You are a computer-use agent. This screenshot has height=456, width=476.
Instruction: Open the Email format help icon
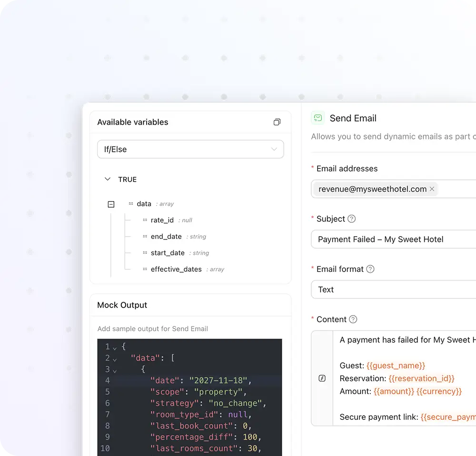click(370, 269)
